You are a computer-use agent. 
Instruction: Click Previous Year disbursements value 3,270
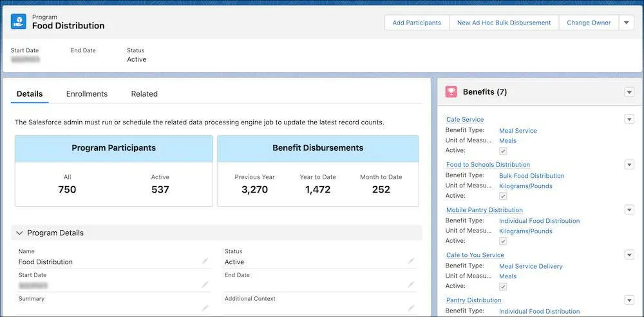pyautogui.click(x=254, y=189)
